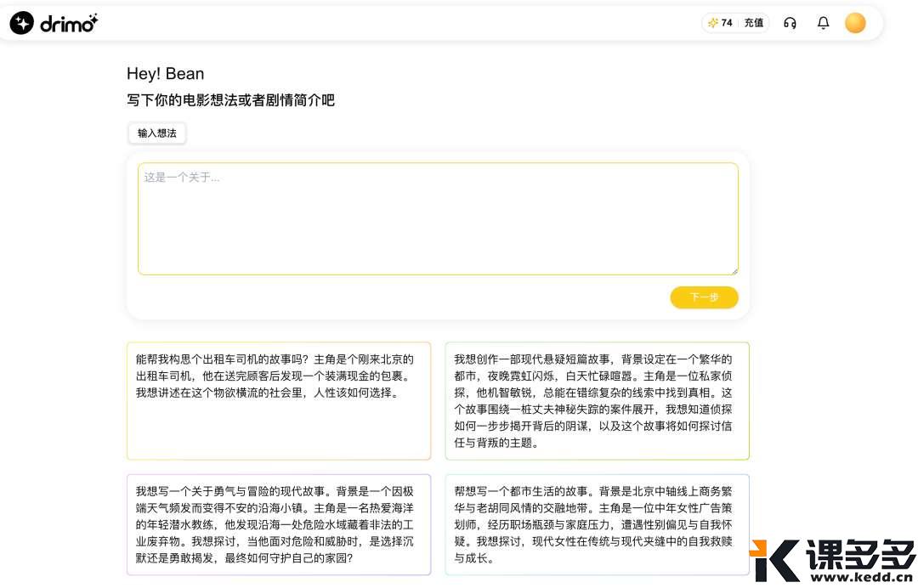Choose the taxi driver story prompt card
This screenshot has width=918, height=588.
[x=279, y=401]
